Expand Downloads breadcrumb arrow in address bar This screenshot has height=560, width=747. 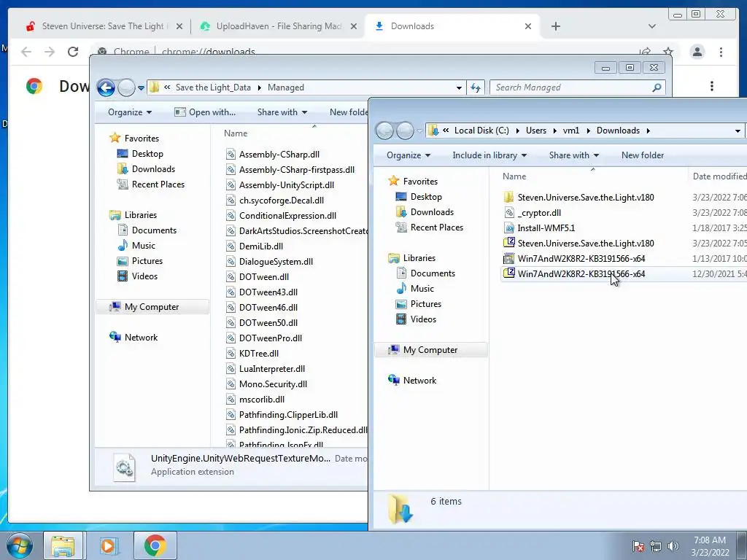point(649,131)
